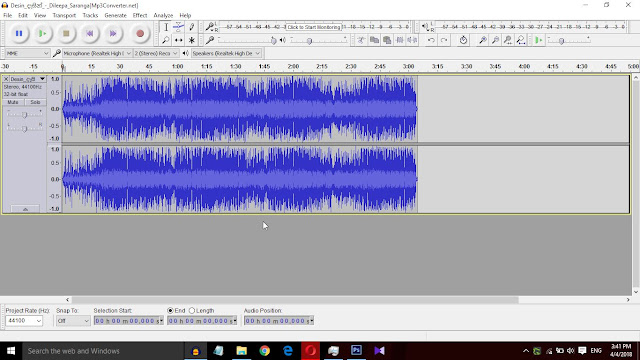
Task: Select the Length radio button
Action: tap(192, 311)
